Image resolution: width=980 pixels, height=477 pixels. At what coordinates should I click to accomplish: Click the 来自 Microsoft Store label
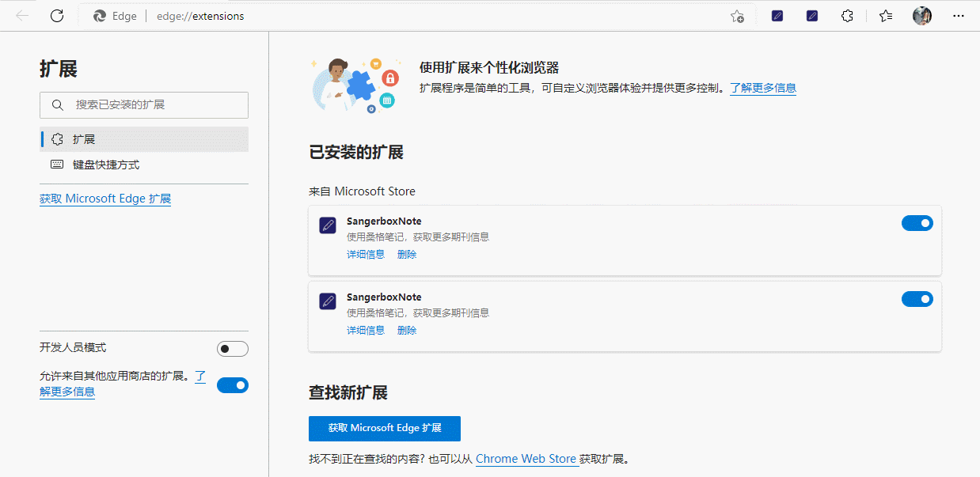click(x=362, y=191)
